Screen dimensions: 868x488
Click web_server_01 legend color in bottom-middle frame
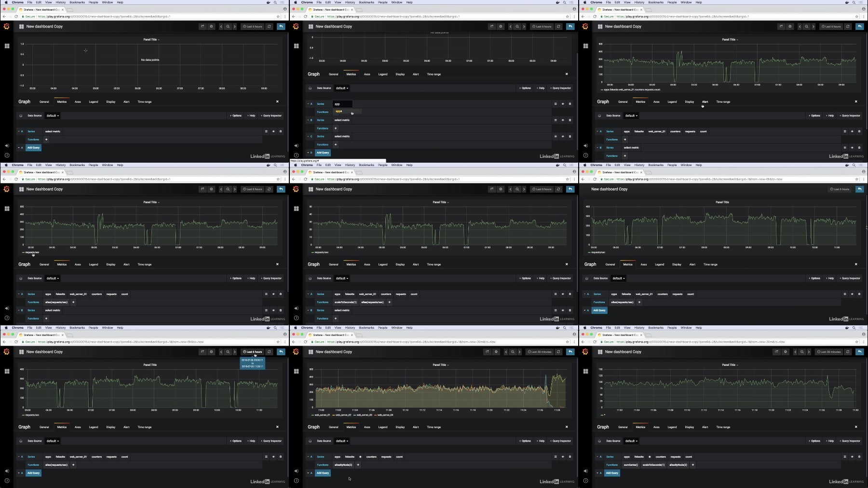[313, 415]
